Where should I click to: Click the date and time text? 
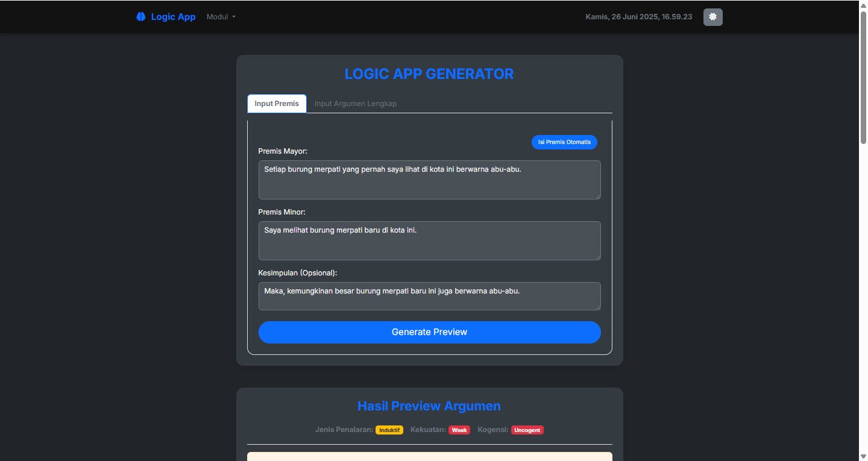tap(639, 17)
